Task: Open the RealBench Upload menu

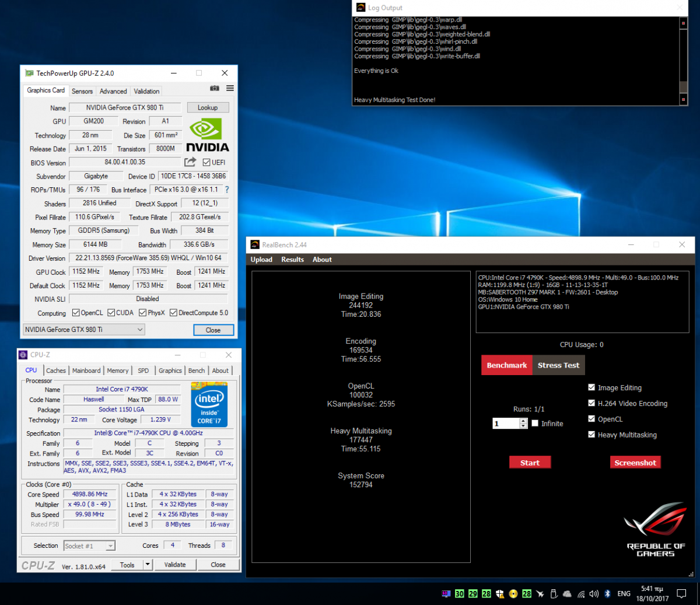Action: point(261,260)
